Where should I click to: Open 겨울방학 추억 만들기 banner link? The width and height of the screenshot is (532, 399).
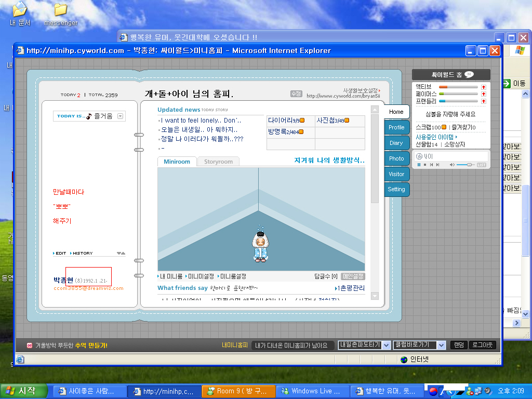click(67, 345)
